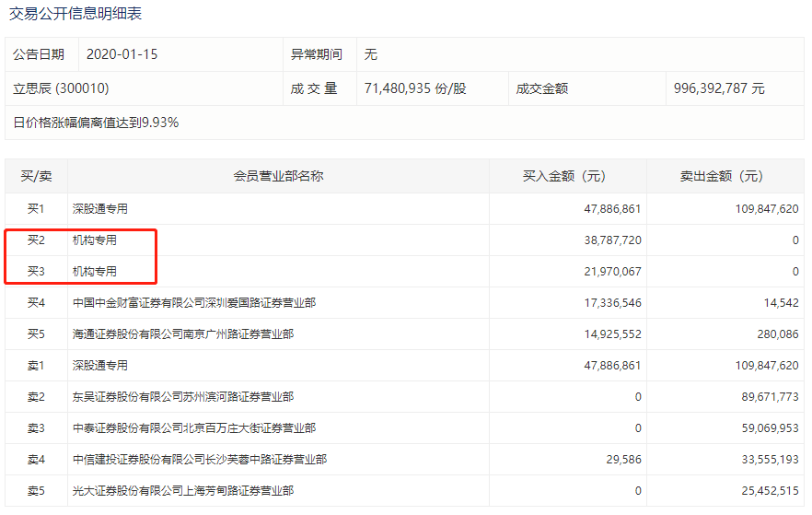Select sell amount 25,452,515

coord(770,491)
